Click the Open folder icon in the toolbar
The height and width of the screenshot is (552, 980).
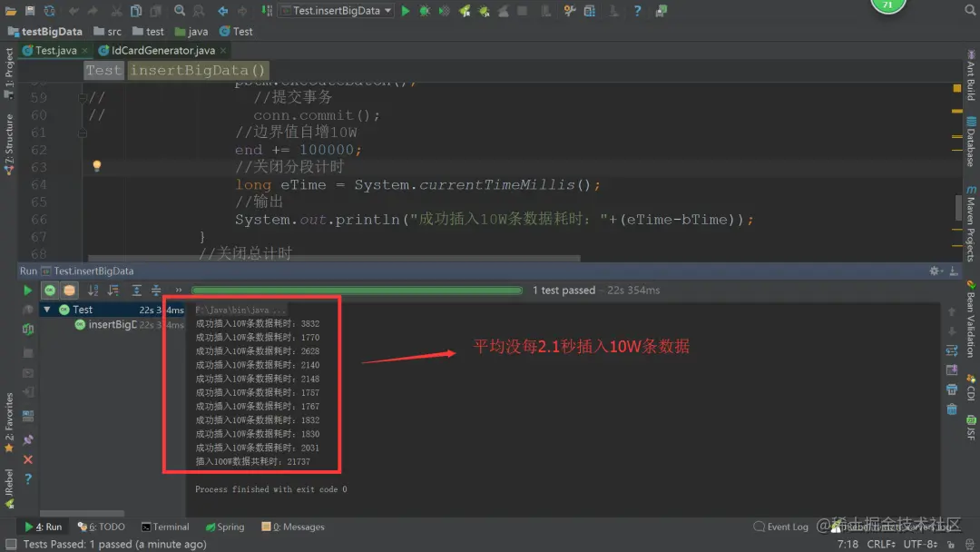(x=11, y=11)
